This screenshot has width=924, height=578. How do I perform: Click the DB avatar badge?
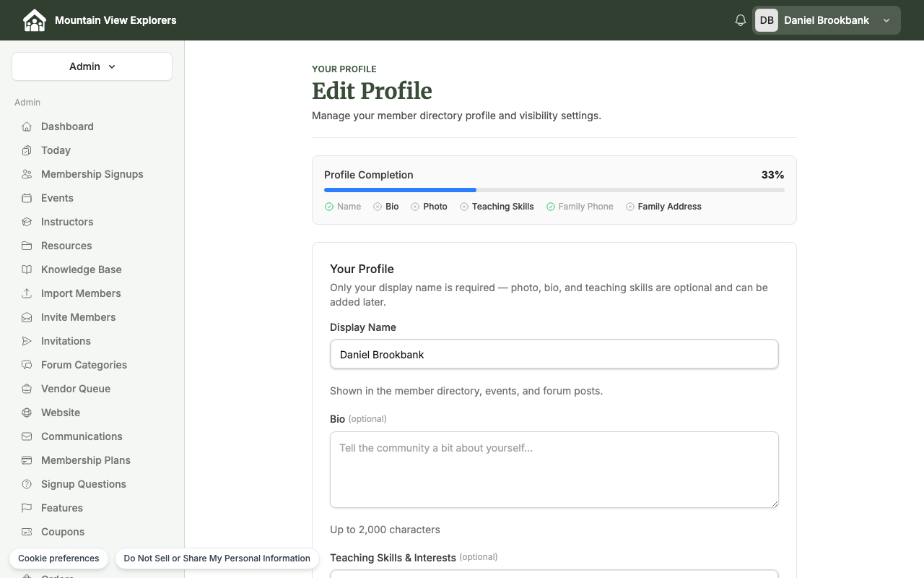pyautogui.click(x=767, y=20)
